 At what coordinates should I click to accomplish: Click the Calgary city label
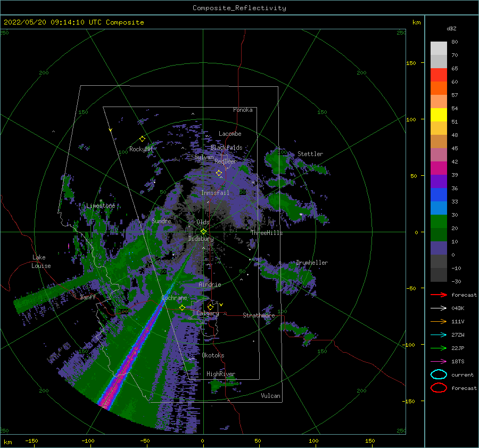[208, 313]
